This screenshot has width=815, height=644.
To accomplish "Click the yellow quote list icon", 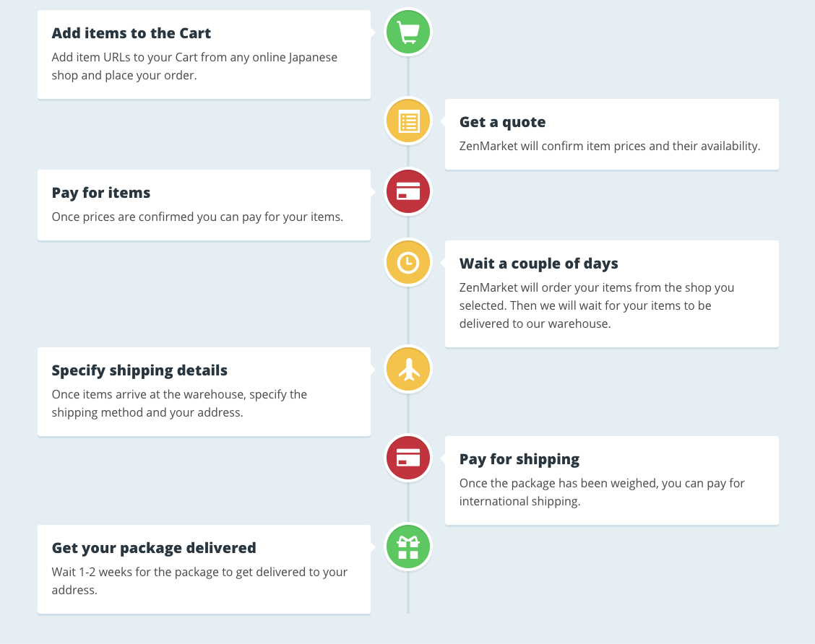I will 408,121.
